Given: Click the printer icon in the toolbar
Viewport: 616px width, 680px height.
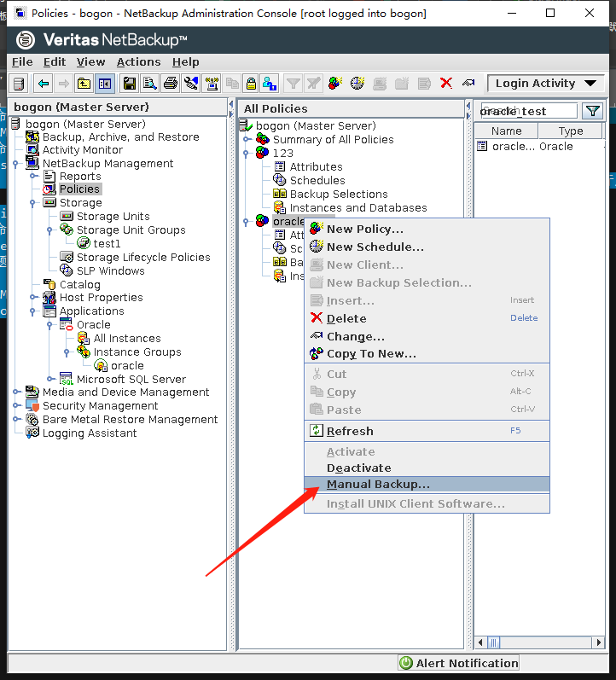Looking at the screenshot, I should [x=171, y=84].
